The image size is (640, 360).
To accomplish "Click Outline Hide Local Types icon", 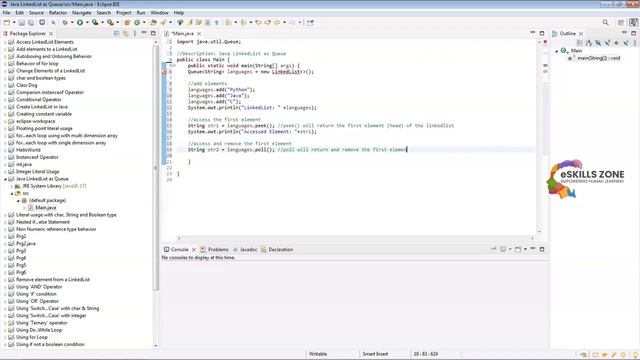I will pos(626,42).
